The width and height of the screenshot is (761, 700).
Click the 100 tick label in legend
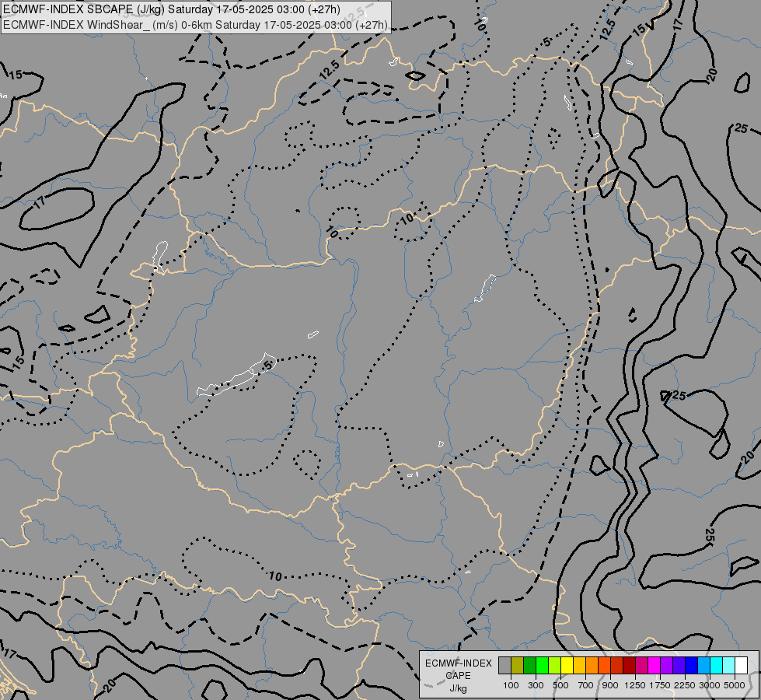(x=511, y=685)
